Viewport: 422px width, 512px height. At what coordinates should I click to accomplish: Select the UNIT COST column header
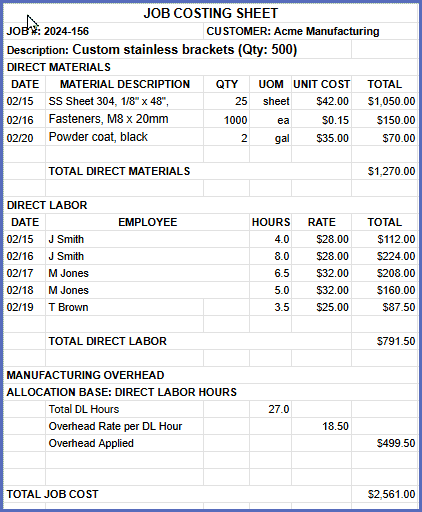(x=322, y=84)
